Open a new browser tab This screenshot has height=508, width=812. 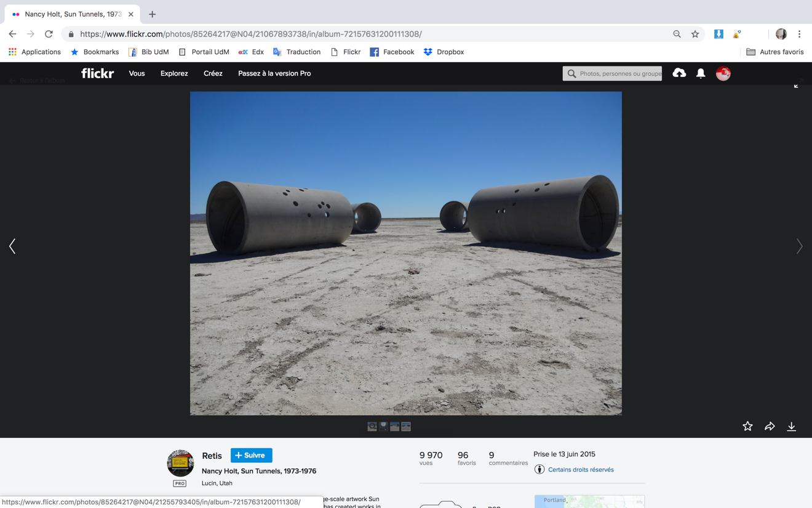click(152, 14)
